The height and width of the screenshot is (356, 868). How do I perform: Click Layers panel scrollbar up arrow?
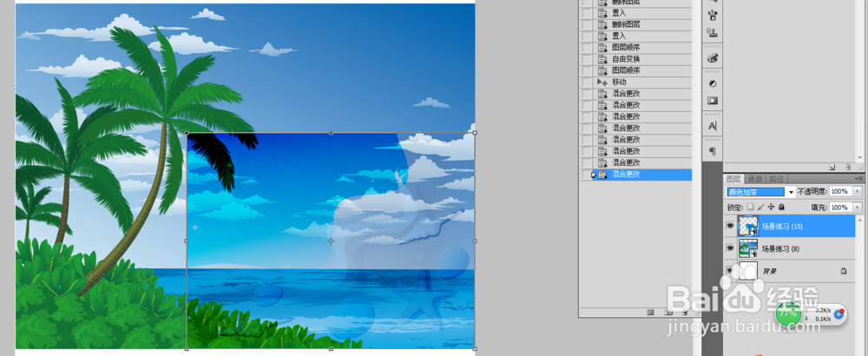tap(859, 222)
